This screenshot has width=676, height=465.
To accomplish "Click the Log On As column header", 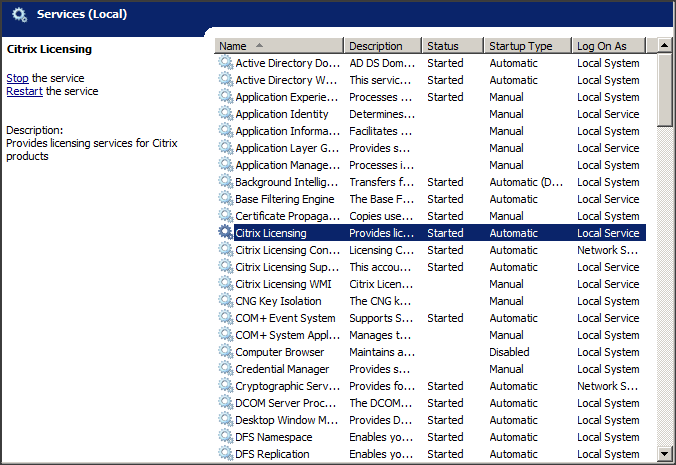I will click(608, 46).
